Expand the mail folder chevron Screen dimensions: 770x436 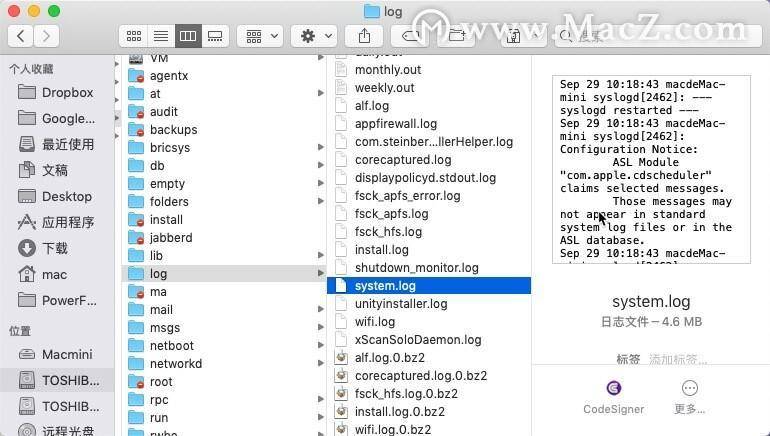click(321, 309)
